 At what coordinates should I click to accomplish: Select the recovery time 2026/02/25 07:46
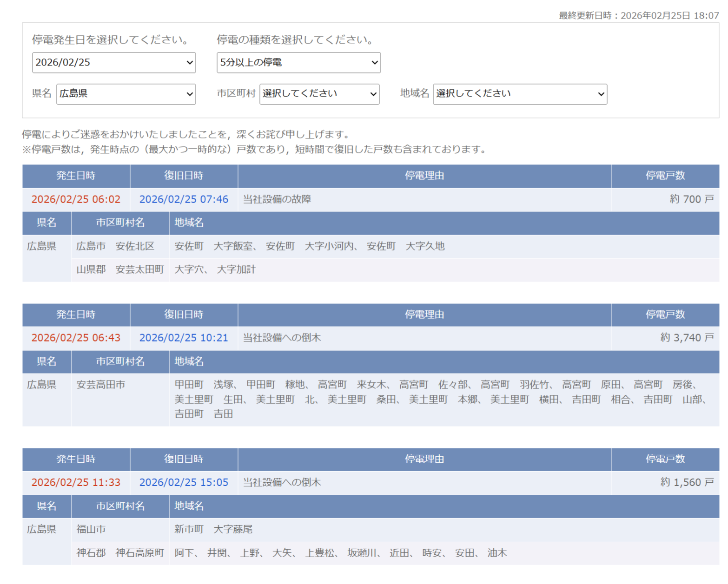[184, 199]
